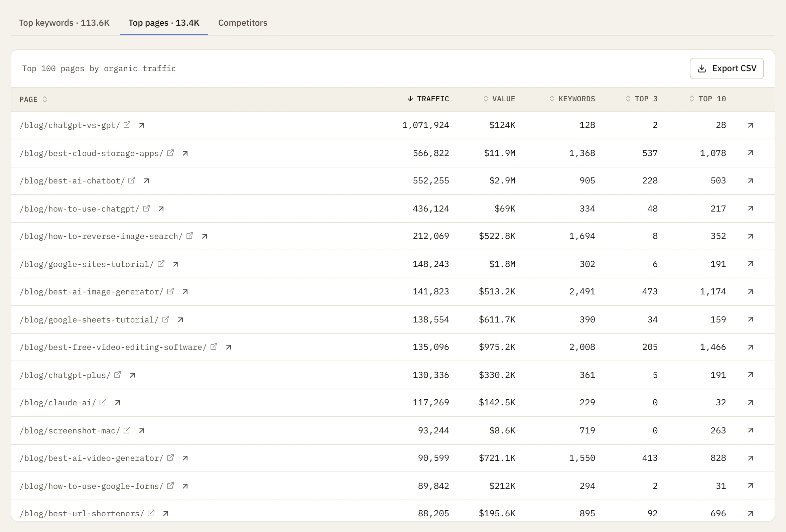The width and height of the screenshot is (786, 532).
Task: Open external link icon for /blog/best-ai-image-generator/
Action: pyautogui.click(x=170, y=291)
